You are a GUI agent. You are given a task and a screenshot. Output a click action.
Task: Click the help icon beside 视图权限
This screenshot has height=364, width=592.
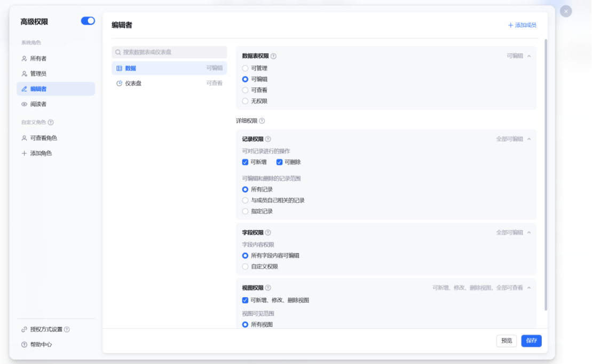pos(268,288)
